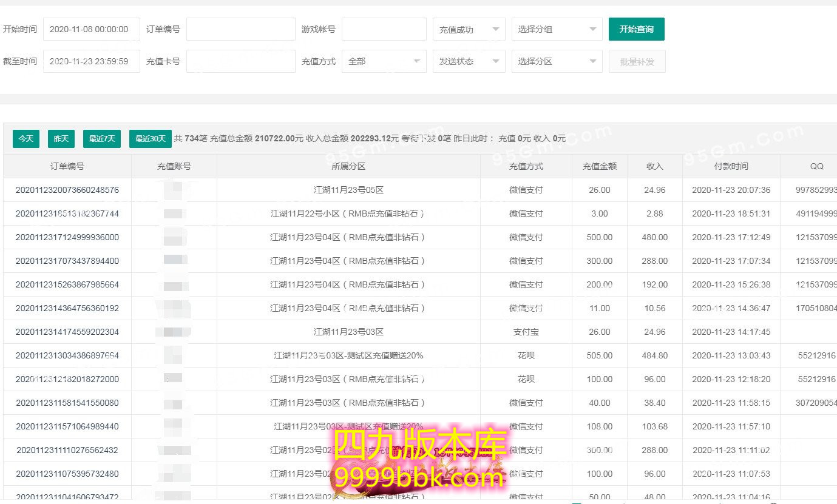Open the 充值成功 status dropdown
Viewport: 837px width, 504px height.
click(469, 29)
